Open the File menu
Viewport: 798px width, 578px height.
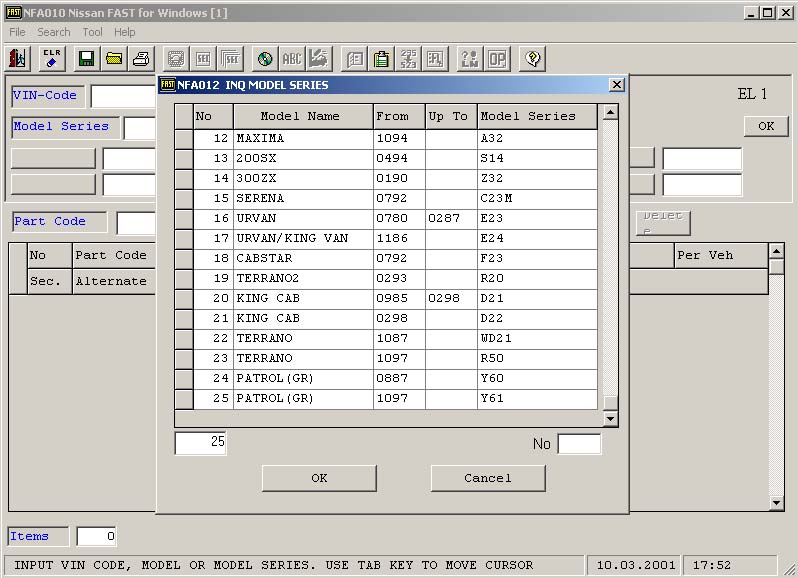[17, 32]
